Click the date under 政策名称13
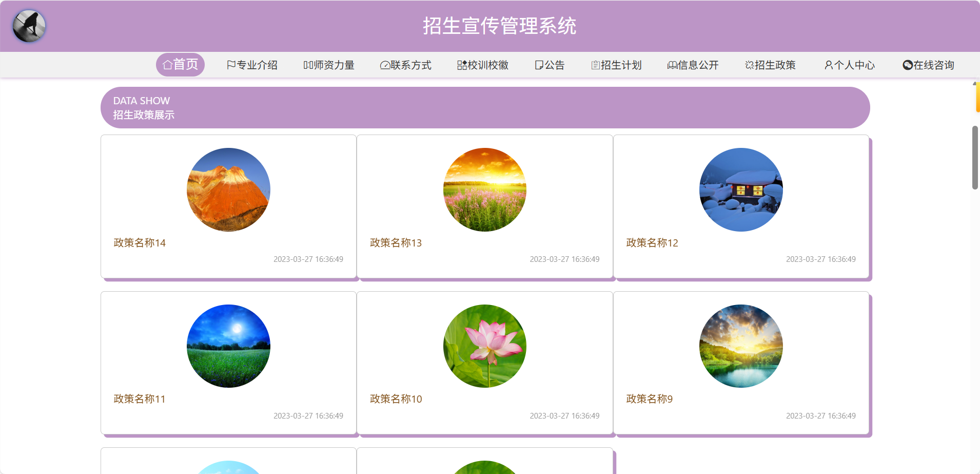The image size is (980, 474). click(x=564, y=259)
